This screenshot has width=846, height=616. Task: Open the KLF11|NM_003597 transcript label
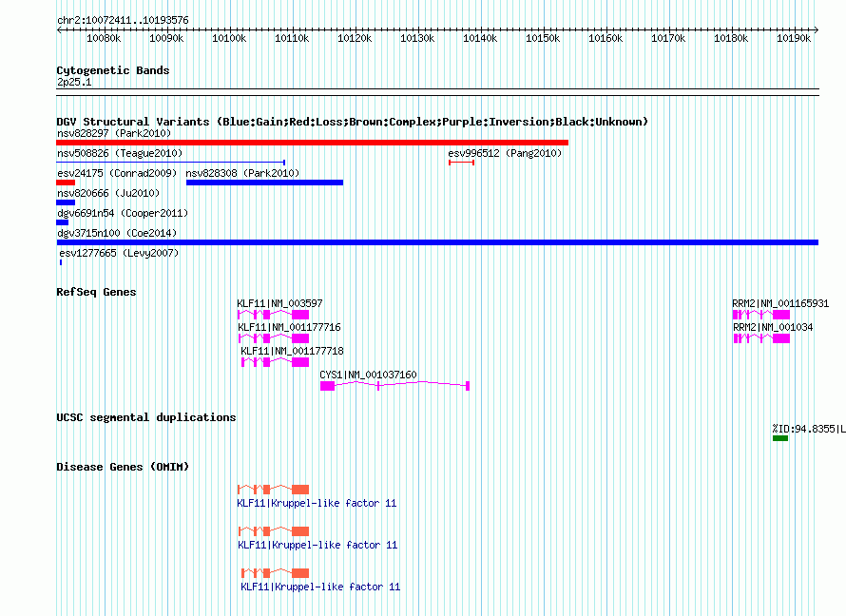pyautogui.click(x=279, y=303)
